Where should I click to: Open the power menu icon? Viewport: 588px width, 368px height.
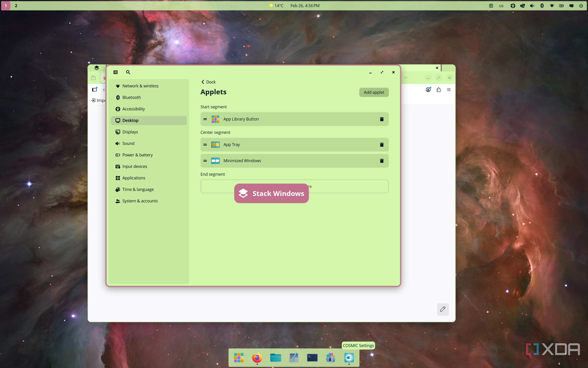[581, 6]
